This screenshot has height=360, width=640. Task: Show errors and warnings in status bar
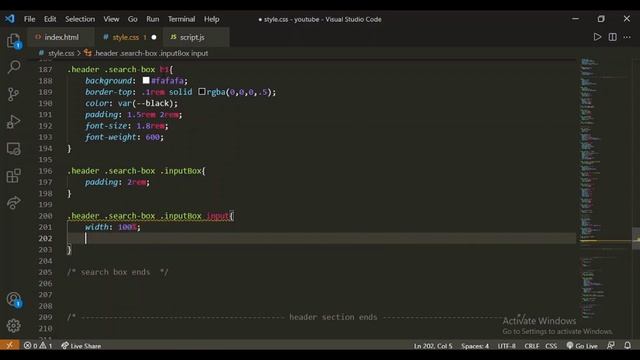point(38,346)
